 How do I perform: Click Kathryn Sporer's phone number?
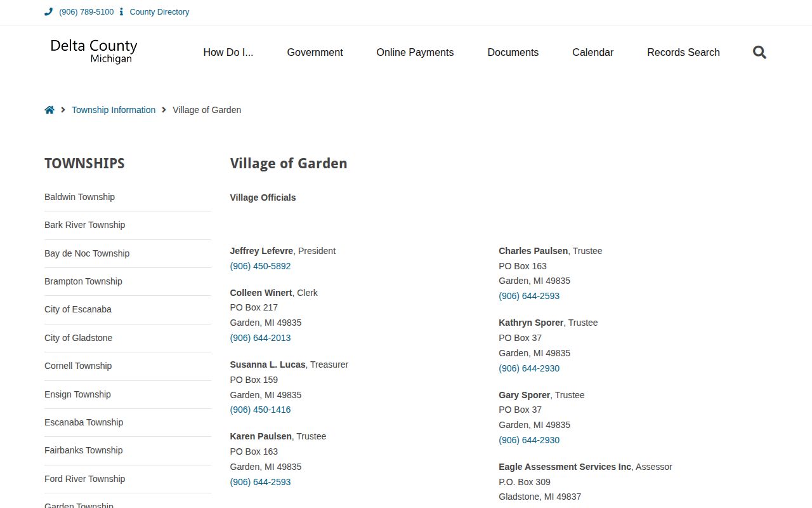coord(529,368)
